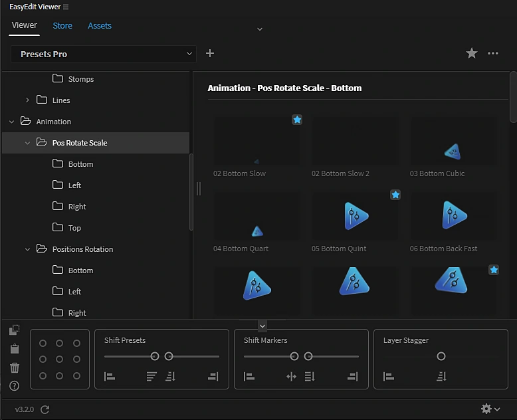Select the 04 Bottom Quart preset thumbnail
This screenshot has width=517, height=420.
click(x=257, y=216)
